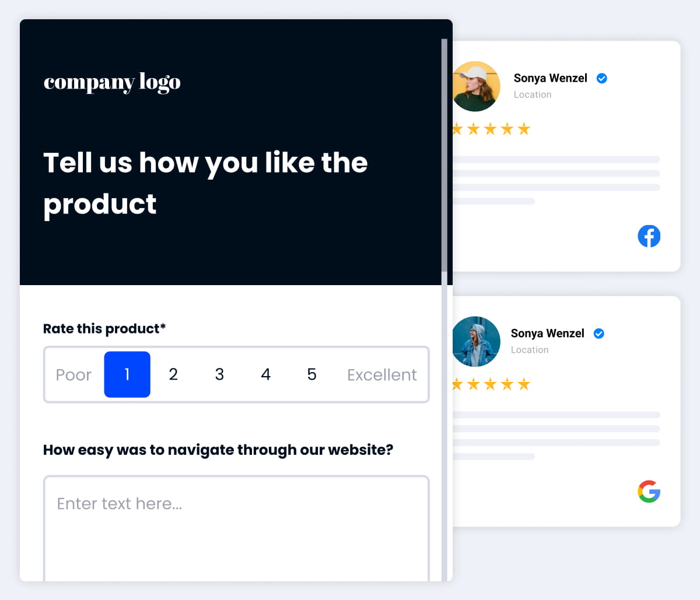Click star rating on the Facebook review
The width and height of the screenshot is (700, 600).
[491, 129]
